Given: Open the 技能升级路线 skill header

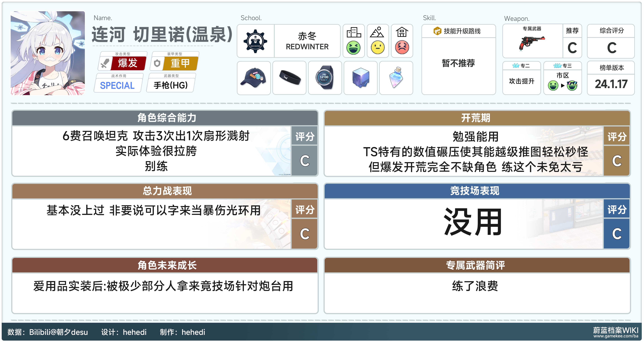Looking at the screenshot, I should pos(458,31).
